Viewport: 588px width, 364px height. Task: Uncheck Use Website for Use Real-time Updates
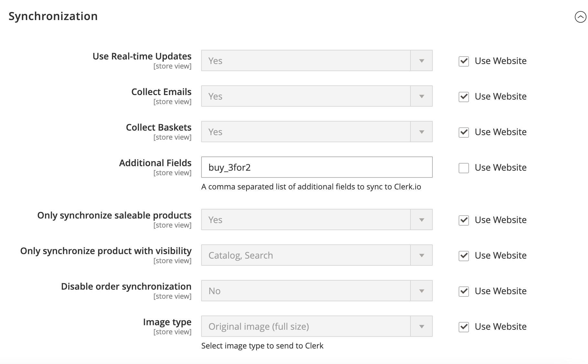click(x=464, y=61)
